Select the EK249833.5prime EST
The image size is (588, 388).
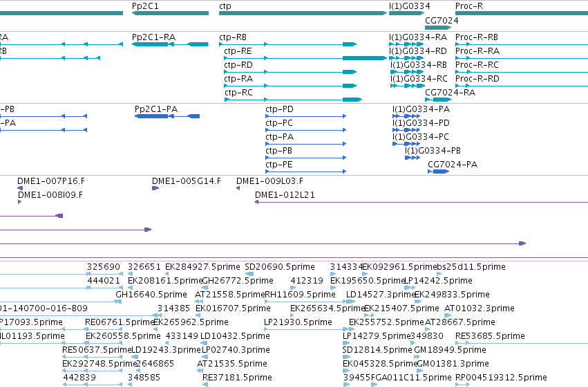(417, 302)
